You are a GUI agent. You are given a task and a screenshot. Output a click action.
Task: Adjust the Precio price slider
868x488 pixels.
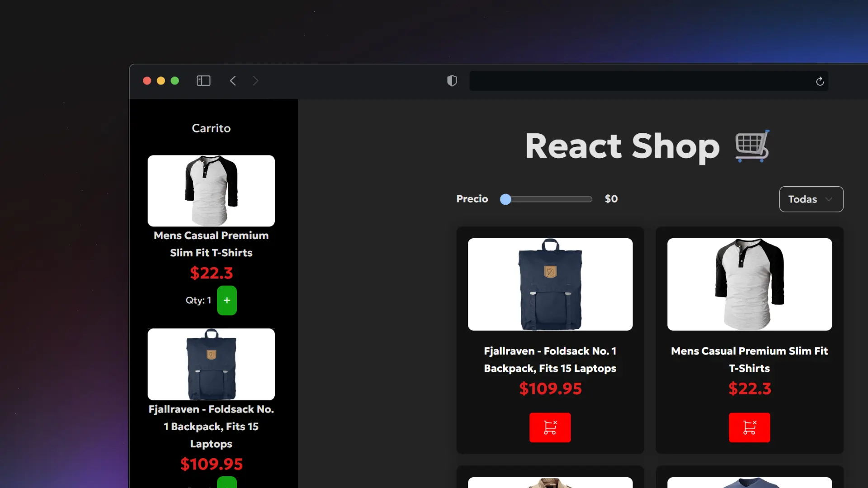click(x=546, y=199)
